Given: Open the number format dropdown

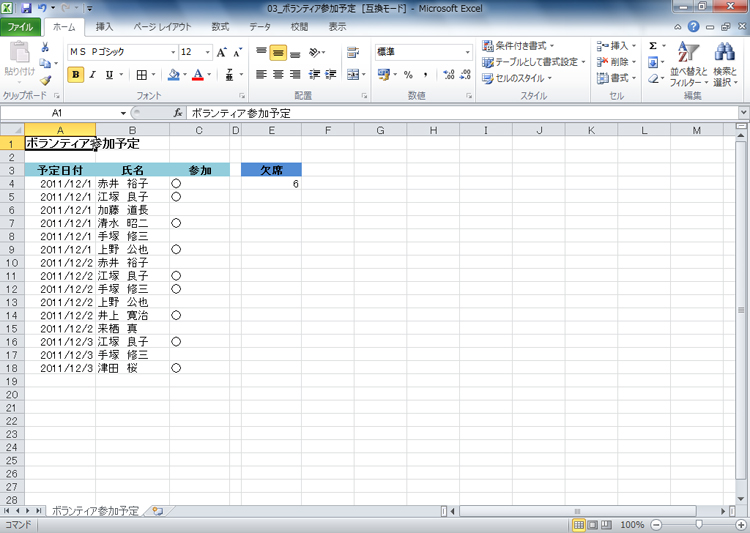Looking at the screenshot, I should (x=467, y=52).
